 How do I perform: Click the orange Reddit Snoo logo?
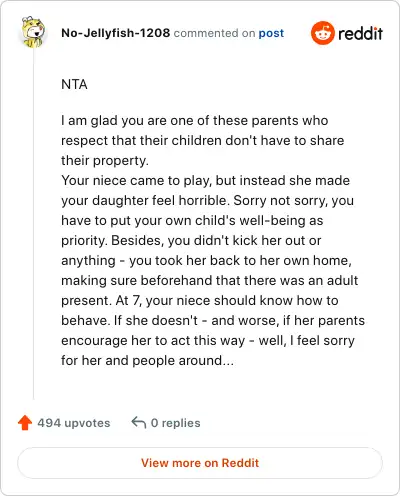point(322,33)
